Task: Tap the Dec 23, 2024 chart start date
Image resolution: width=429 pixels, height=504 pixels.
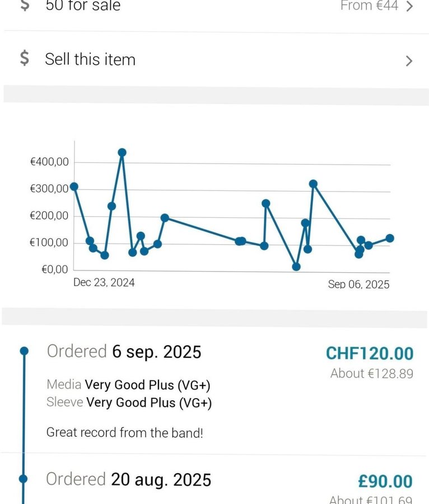Action: click(104, 282)
